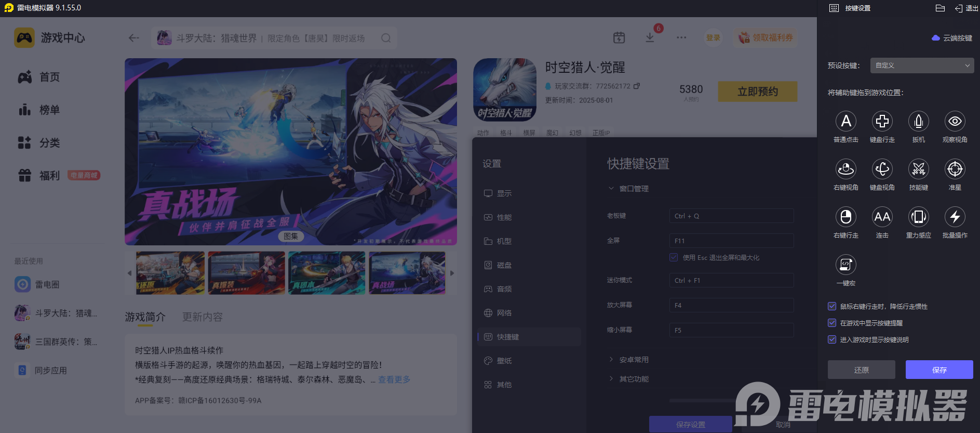
Task: Select the 准星 crosshair icon
Action: pyautogui.click(x=955, y=169)
